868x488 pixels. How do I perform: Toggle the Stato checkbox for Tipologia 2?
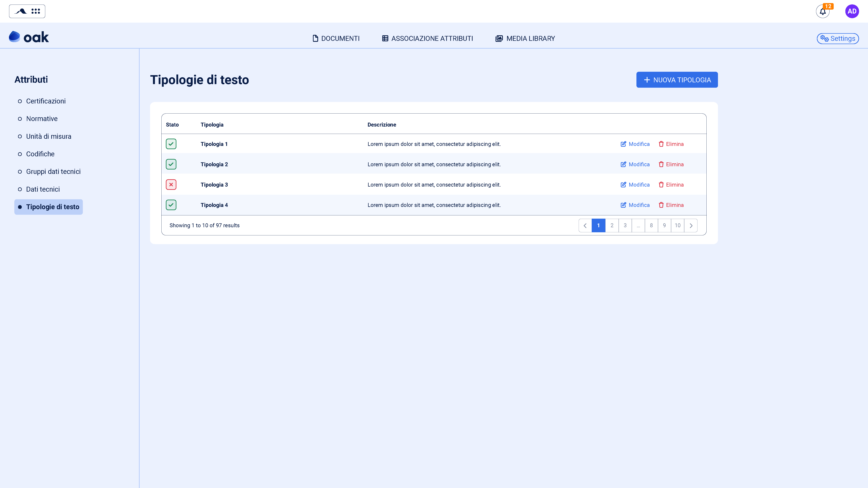[x=171, y=164]
